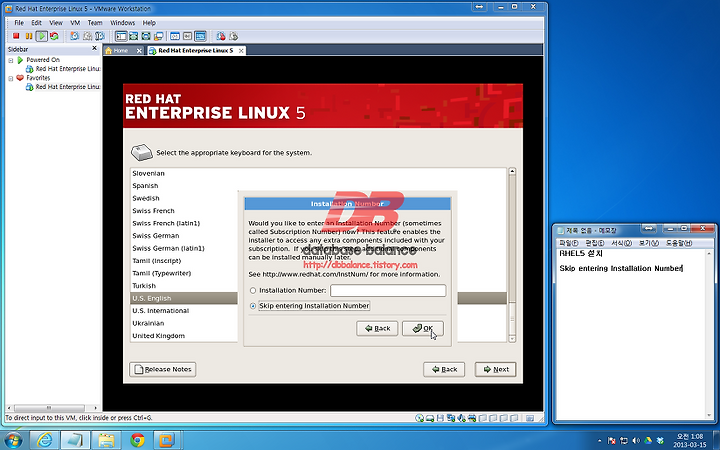Click the console view toolbar icon
The width and height of the screenshot is (720, 450).
tap(200, 36)
